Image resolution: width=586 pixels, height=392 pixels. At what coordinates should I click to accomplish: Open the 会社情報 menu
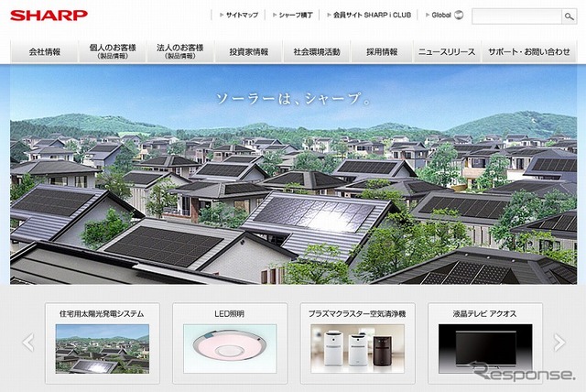coord(45,51)
